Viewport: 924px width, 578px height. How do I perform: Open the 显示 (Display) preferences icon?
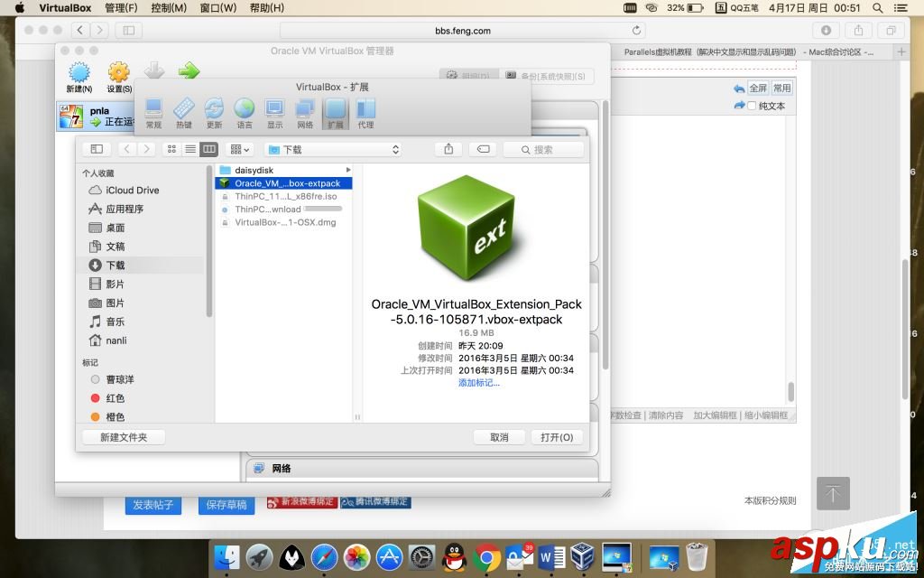274,114
